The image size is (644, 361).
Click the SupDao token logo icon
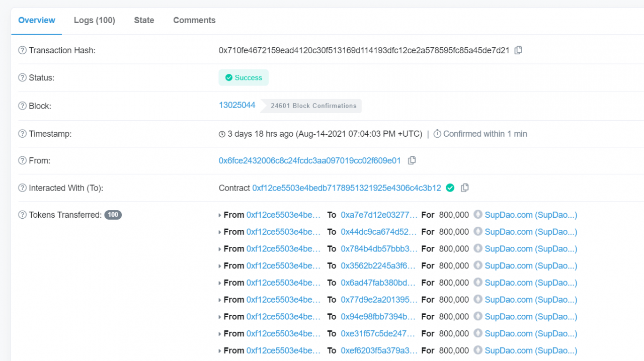tap(477, 214)
